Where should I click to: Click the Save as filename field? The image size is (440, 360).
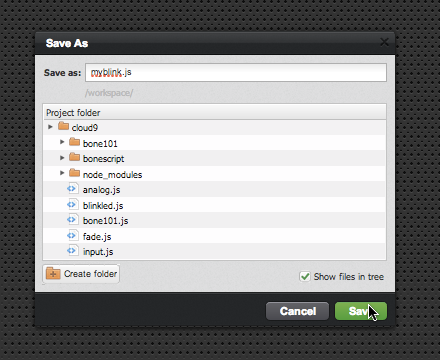point(236,72)
